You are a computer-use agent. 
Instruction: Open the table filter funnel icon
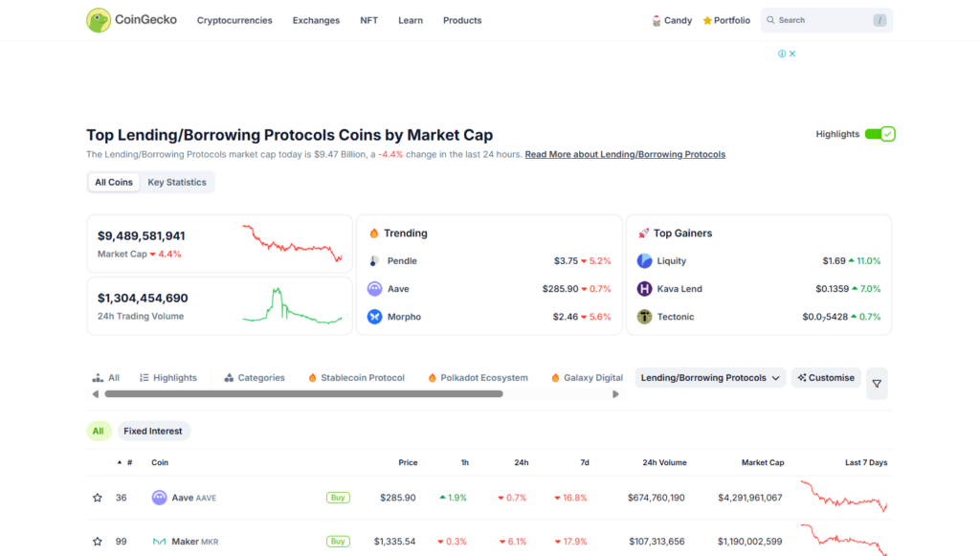877,384
